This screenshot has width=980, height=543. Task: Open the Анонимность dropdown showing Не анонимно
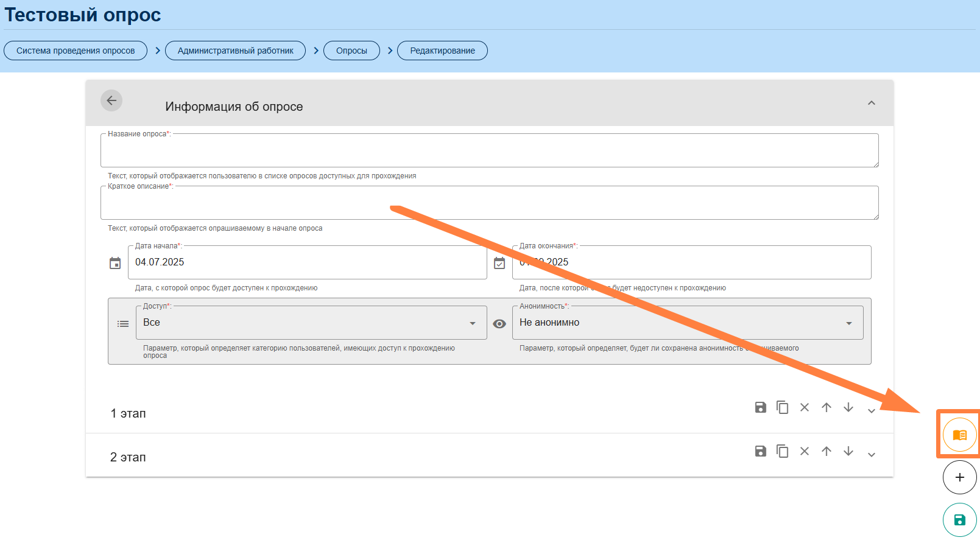(x=687, y=323)
